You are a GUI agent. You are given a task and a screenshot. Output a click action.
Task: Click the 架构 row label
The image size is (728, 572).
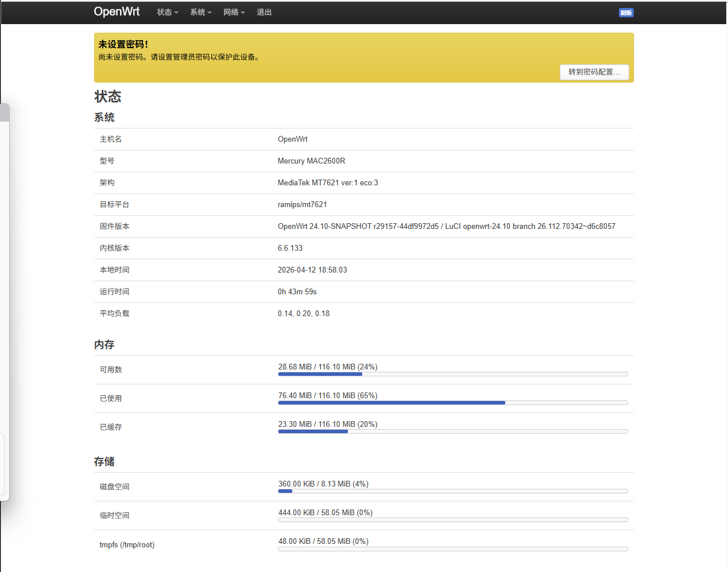tap(107, 182)
